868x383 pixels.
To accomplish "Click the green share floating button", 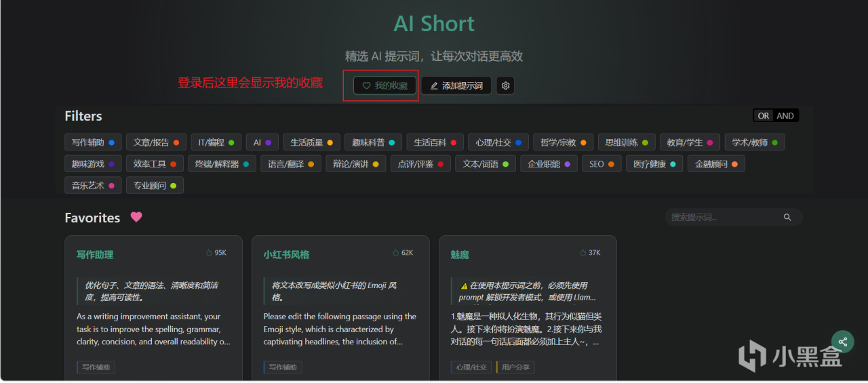I will (x=842, y=342).
